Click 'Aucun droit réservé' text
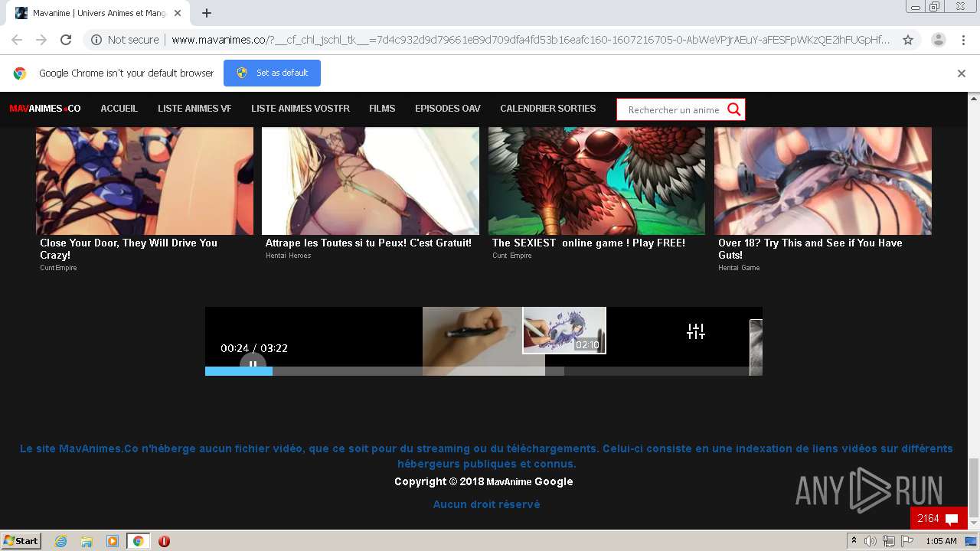Screen dimensions: 980x551 (x=486, y=504)
